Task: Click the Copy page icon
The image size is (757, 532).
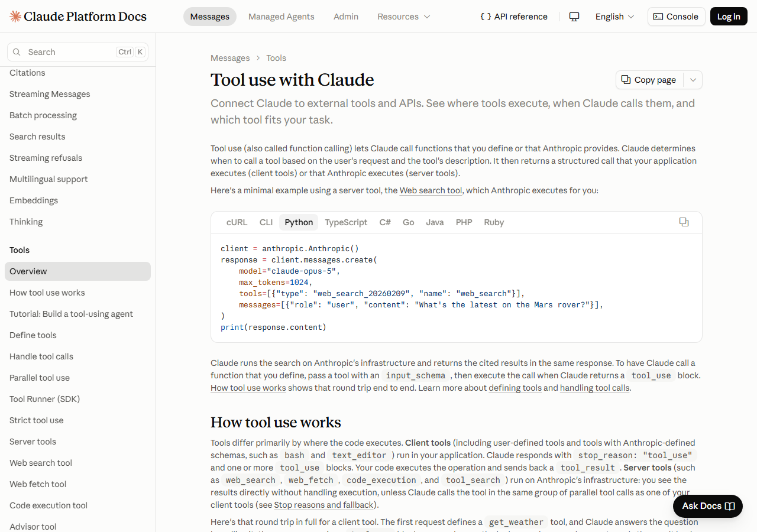Action: (626, 80)
